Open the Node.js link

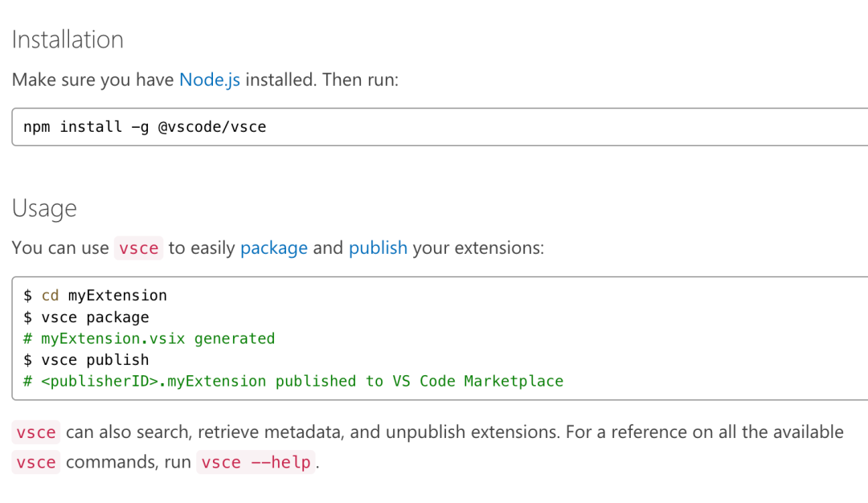point(210,80)
